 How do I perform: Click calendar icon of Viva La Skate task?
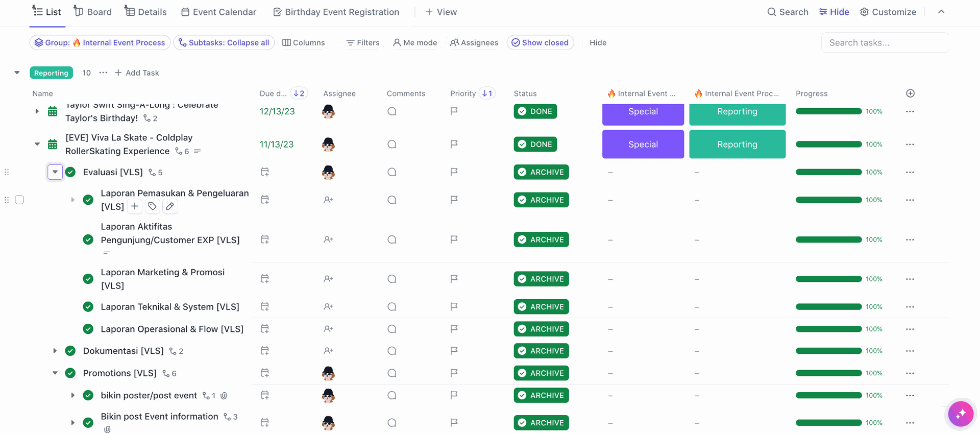pos(53,145)
